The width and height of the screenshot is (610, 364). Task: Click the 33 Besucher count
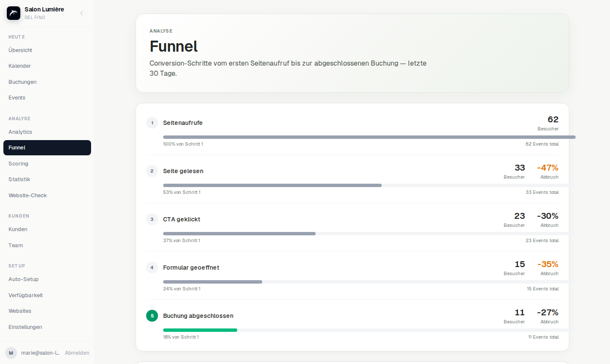tap(520, 168)
